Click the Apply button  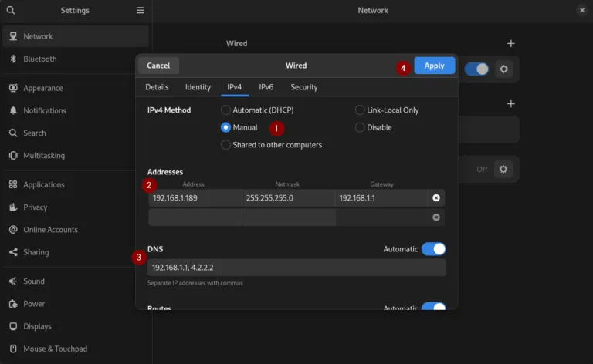coord(434,66)
